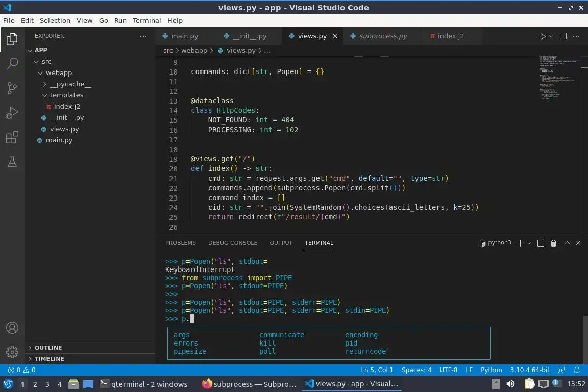
Task: Select communicate in terminal completion list
Action: point(282,335)
